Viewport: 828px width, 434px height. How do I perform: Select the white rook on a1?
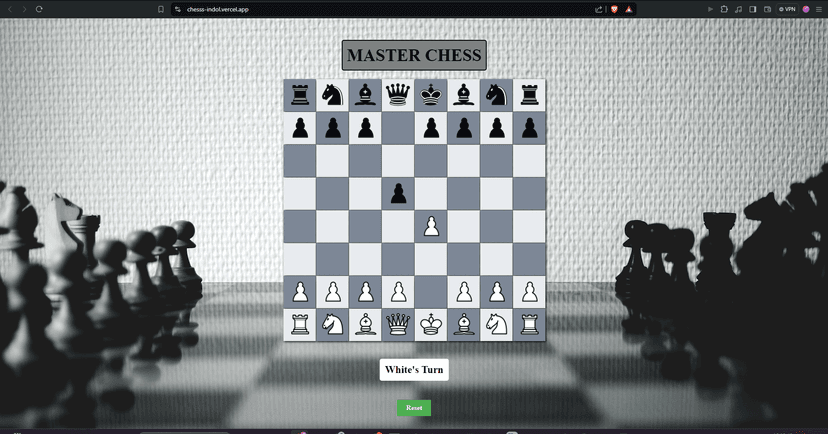coord(300,324)
